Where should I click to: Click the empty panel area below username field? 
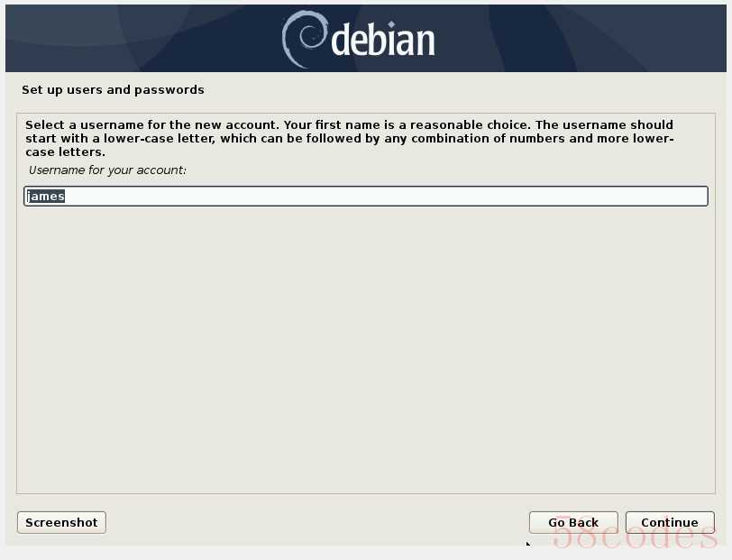pos(366,349)
